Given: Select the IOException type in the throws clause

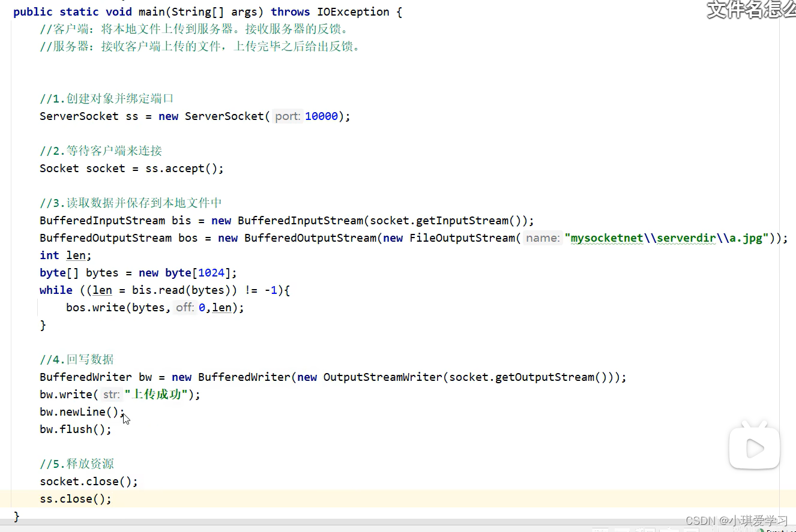Looking at the screenshot, I should click(x=353, y=11).
